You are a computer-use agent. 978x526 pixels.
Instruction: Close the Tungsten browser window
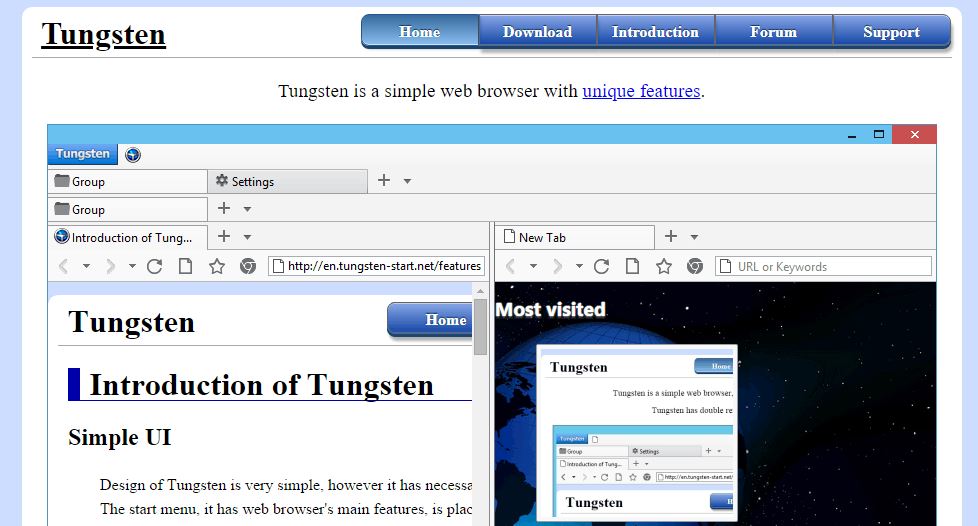914,135
